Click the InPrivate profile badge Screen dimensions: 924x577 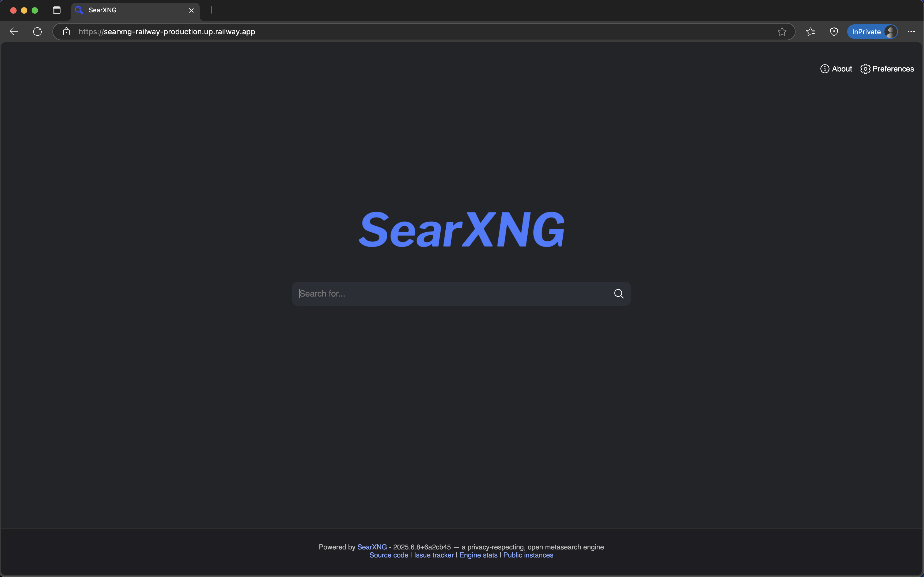[872, 31]
